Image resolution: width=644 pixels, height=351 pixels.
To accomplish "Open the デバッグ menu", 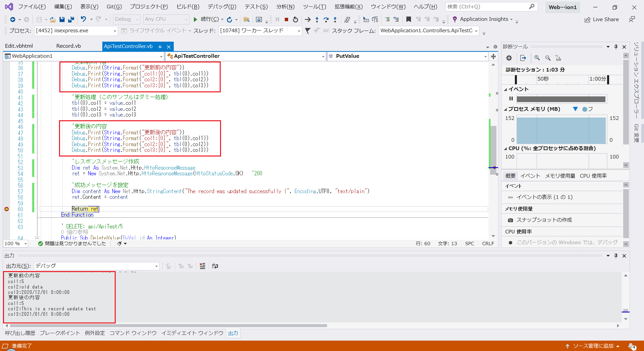I will tap(221, 6).
